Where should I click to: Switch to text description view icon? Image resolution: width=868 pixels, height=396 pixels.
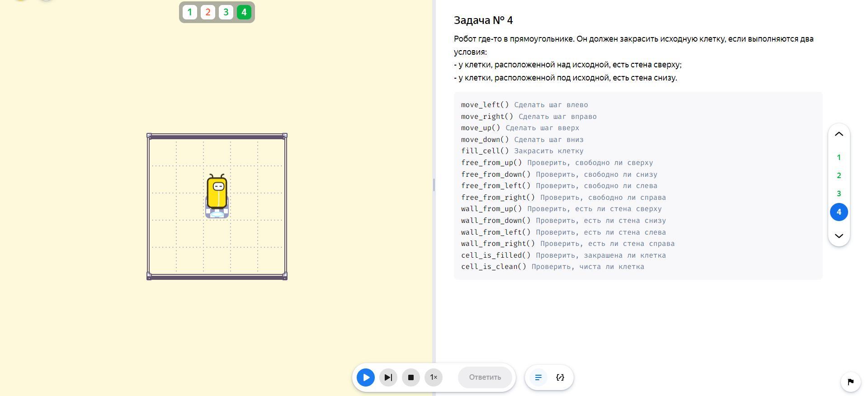(x=538, y=377)
